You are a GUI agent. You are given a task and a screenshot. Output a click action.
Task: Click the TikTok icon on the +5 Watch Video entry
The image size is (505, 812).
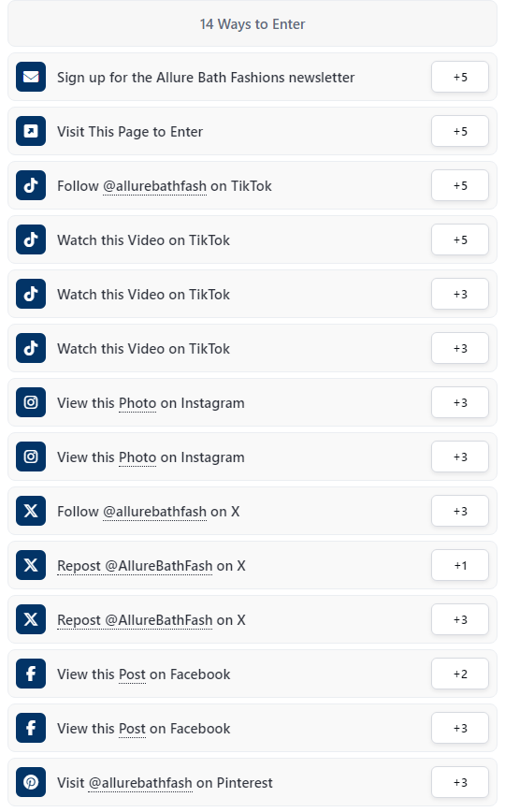click(31, 239)
